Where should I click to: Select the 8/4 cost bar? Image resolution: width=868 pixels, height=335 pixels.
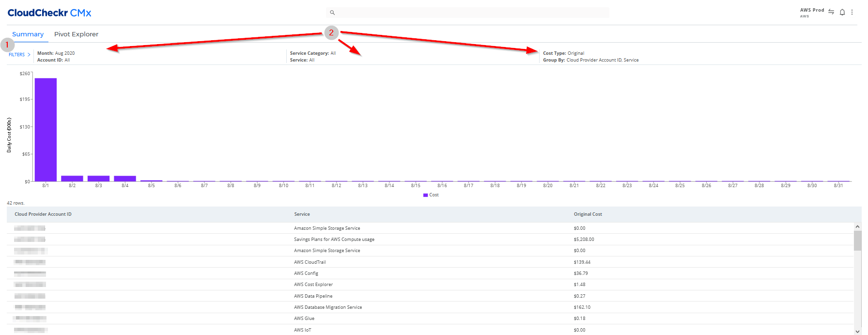click(125, 178)
